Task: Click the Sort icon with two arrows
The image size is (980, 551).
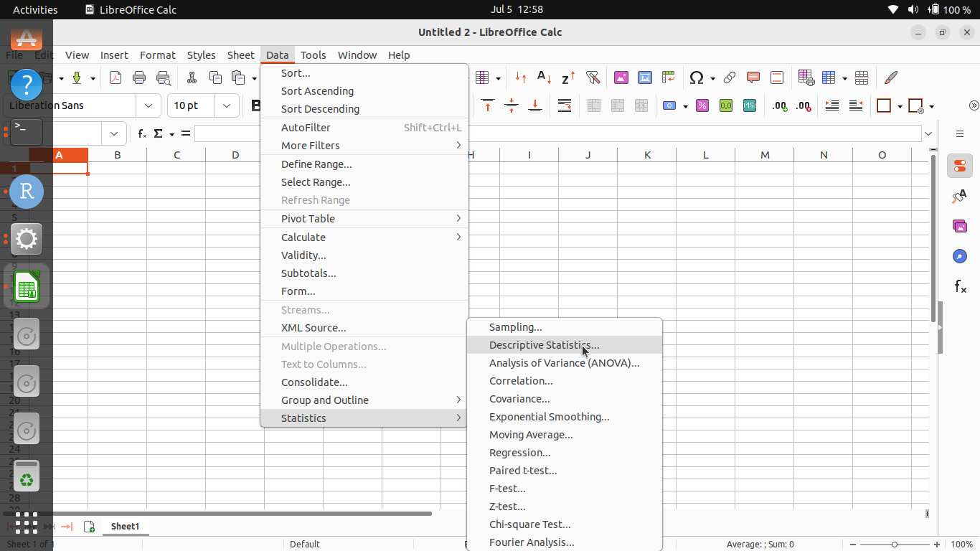Action: pos(521,77)
